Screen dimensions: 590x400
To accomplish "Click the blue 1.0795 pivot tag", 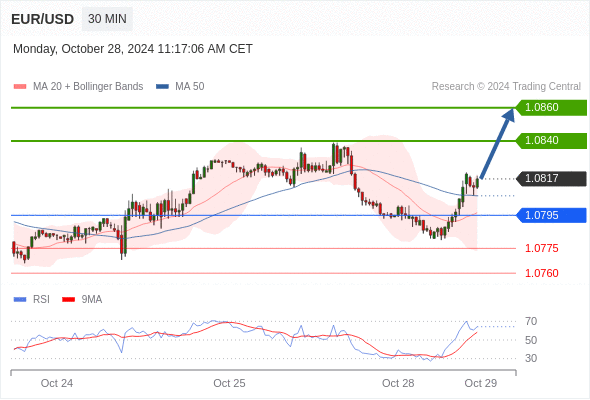I will pyautogui.click(x=551, y=215).
